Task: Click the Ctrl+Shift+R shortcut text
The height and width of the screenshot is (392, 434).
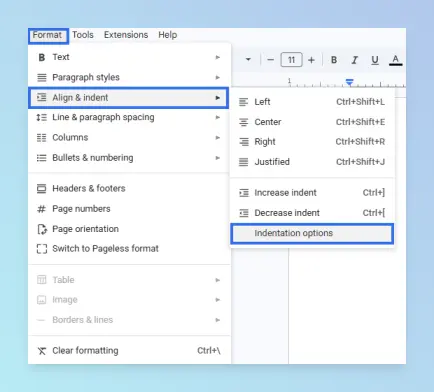Action: coord(360,142)
